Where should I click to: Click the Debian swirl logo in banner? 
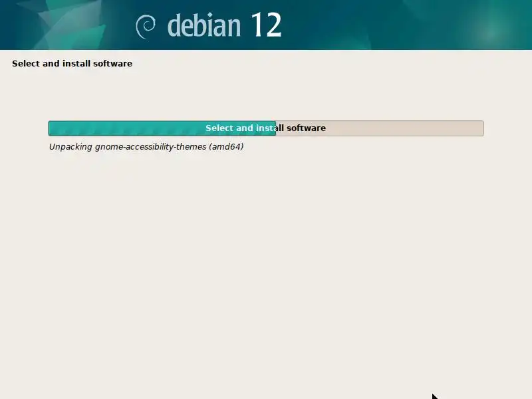pos(146,27)
